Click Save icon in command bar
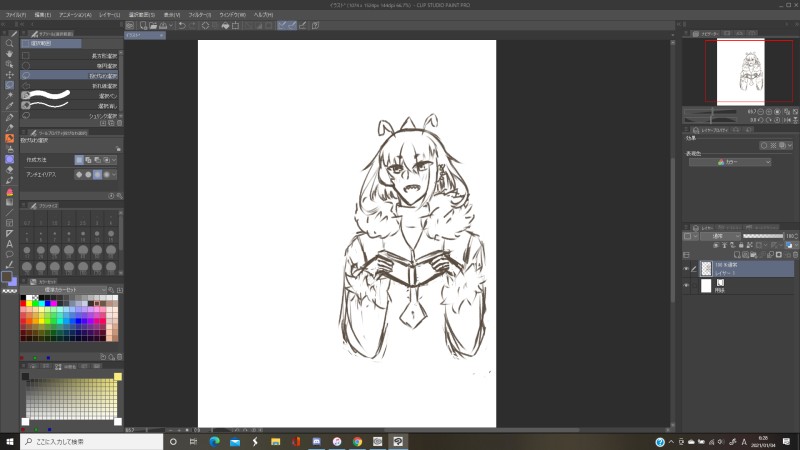Screen dimensions: 800x450 coord(163,25)
